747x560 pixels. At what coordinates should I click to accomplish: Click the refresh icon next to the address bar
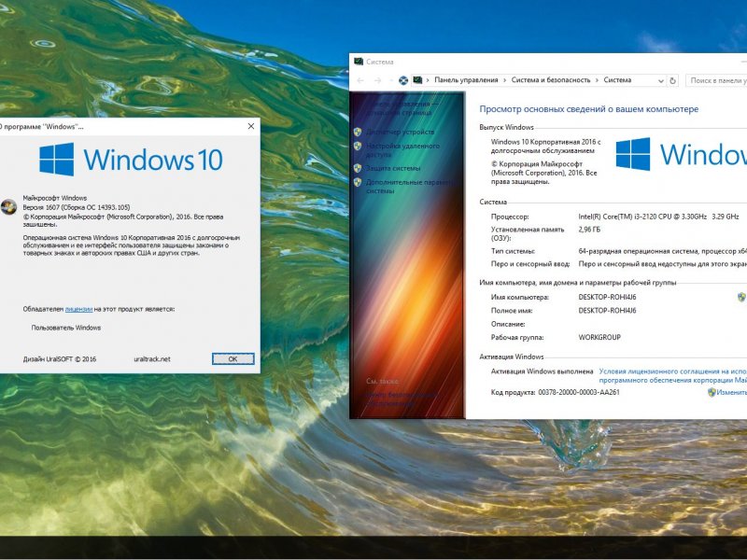tap(672, 80)
